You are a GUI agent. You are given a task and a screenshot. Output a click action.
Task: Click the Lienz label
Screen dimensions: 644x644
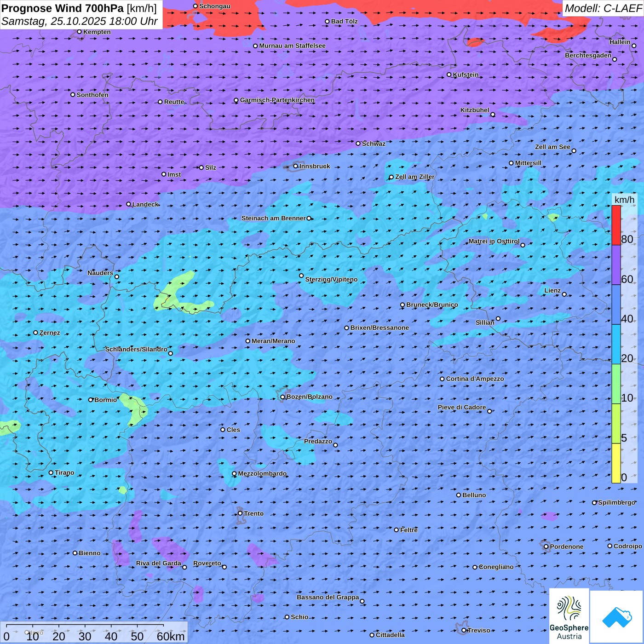pos(552,290)
